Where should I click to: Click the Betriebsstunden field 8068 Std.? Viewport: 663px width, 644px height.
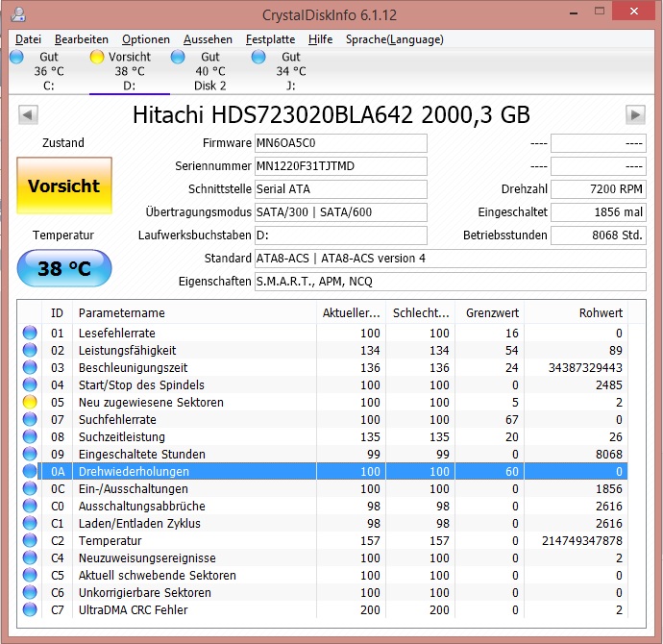point(599,235)
